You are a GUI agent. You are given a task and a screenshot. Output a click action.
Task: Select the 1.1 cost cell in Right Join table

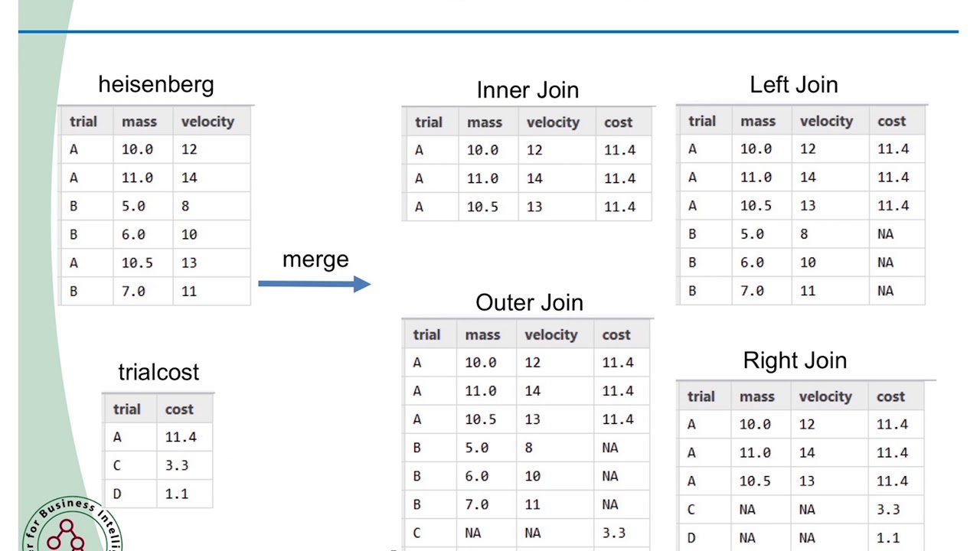point(888,537)
